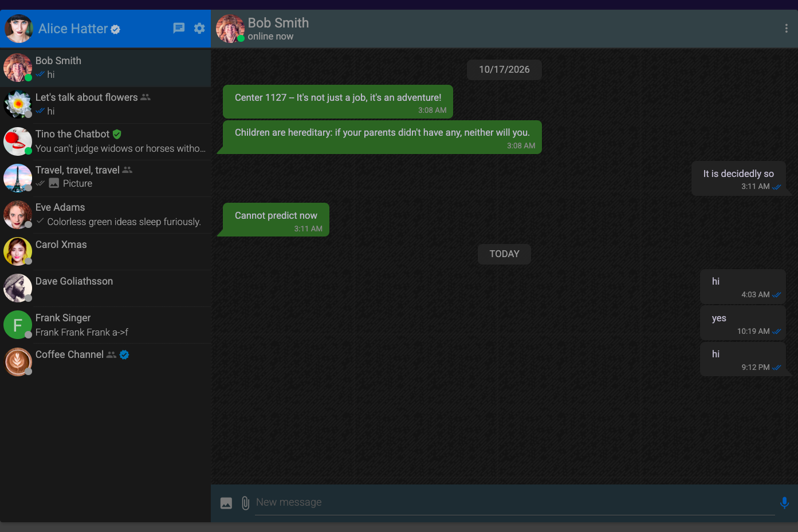
Task: Click Picture icon in Travel chat preview
Action: [x=54, y=183]
